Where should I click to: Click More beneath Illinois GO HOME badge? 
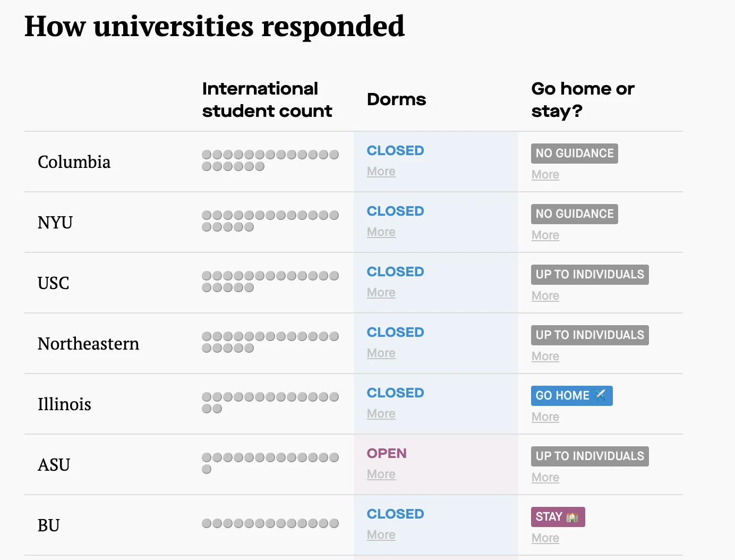pyautogui.click(x=545, y=417)
